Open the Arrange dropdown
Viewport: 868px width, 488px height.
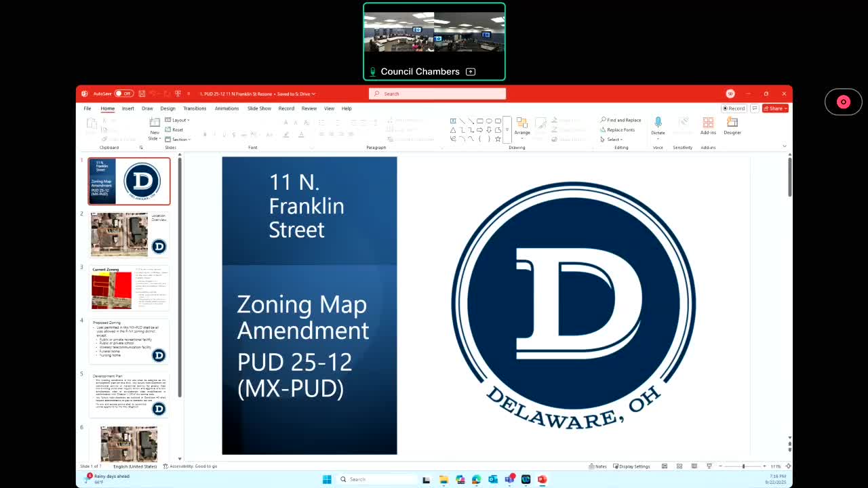522,127
